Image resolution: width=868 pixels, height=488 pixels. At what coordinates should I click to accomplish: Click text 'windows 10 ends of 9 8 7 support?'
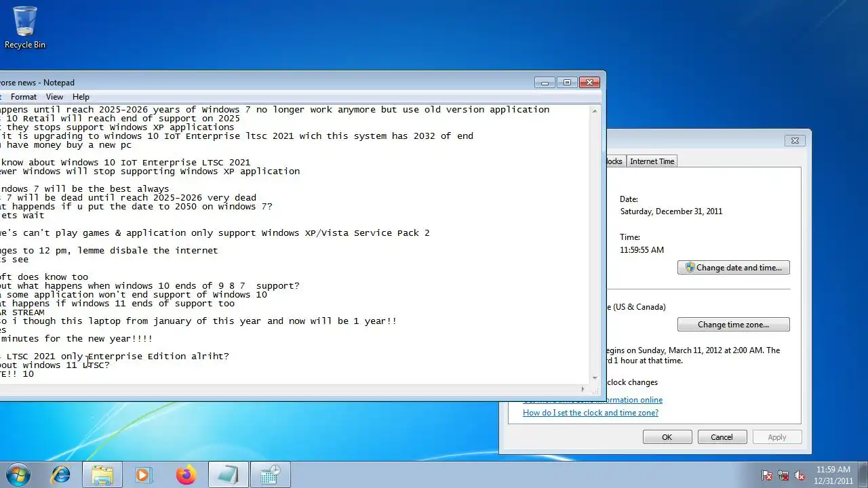point(207,286)
